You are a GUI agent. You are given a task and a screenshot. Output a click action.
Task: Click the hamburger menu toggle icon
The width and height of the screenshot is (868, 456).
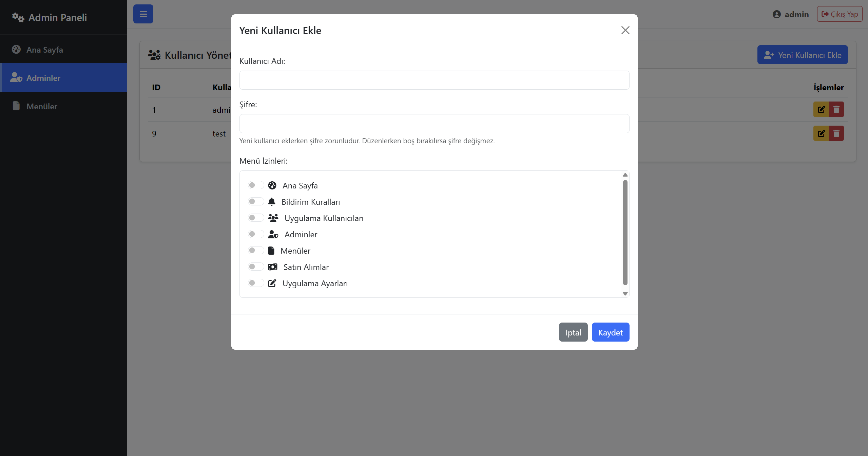(x=143, y=14)
